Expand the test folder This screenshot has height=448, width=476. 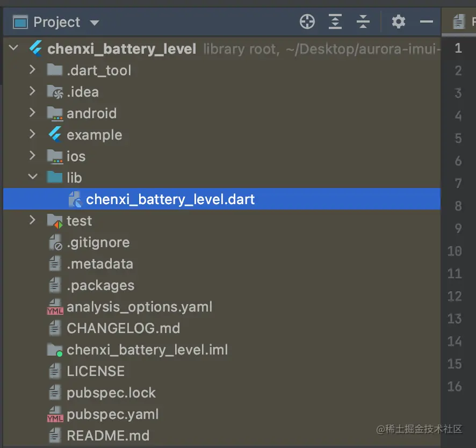tap(32, 220)
